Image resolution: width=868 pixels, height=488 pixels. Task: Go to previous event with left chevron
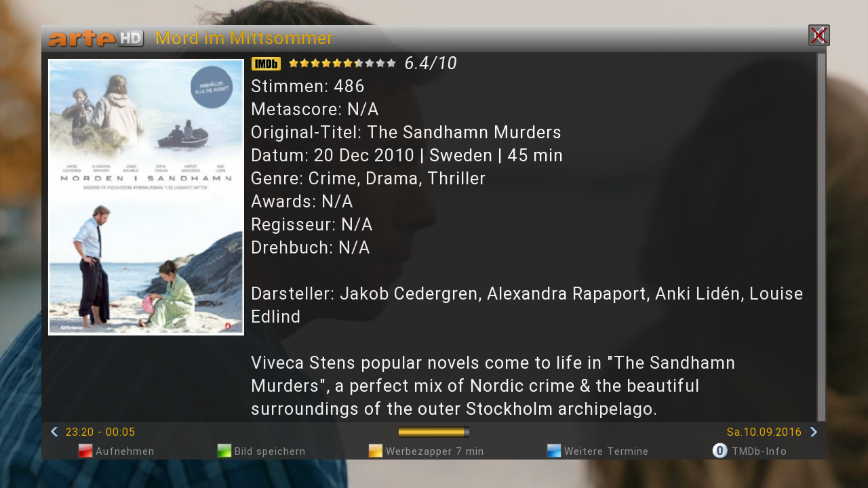[54, 432]
